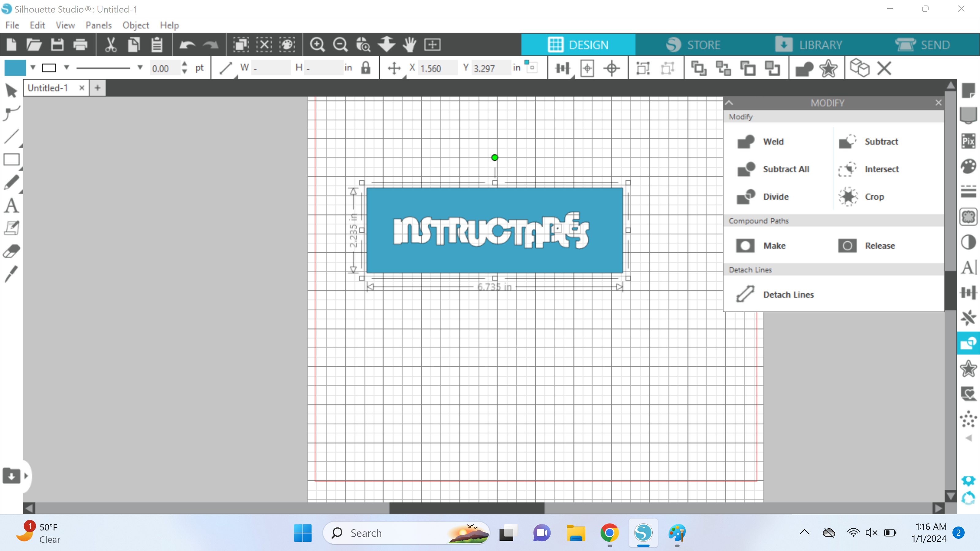Switch to the STORE tab
The height and width of the screenshot is (551, 980).
click(693, 45)
